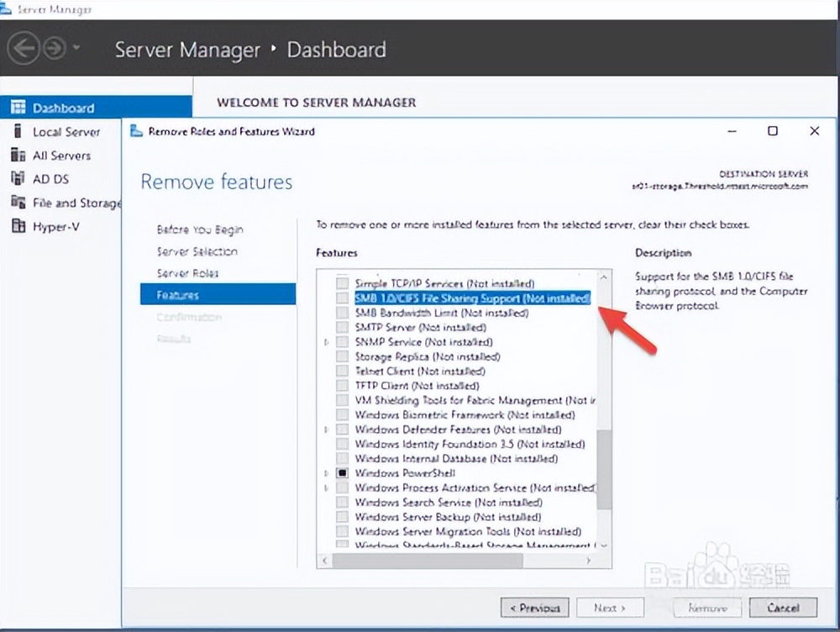Click the features list vertical scrollbar thumb
Screen dimensions: 840x632
tap(604, 469)
